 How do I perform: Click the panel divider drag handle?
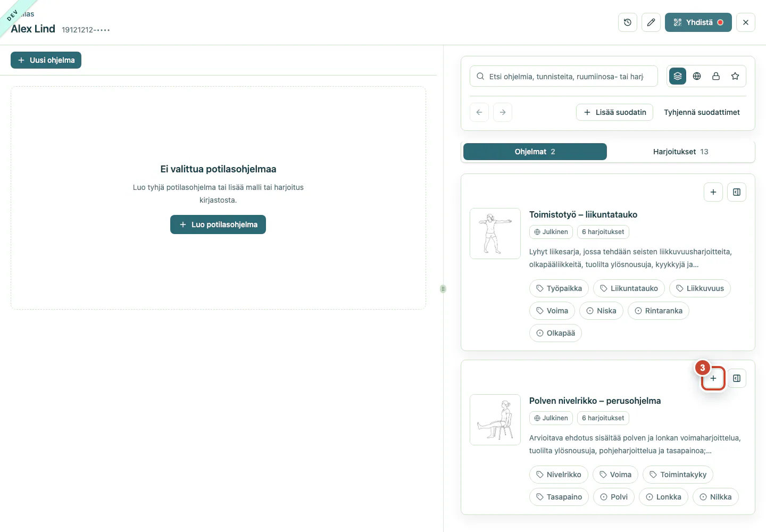click(443, 289)
